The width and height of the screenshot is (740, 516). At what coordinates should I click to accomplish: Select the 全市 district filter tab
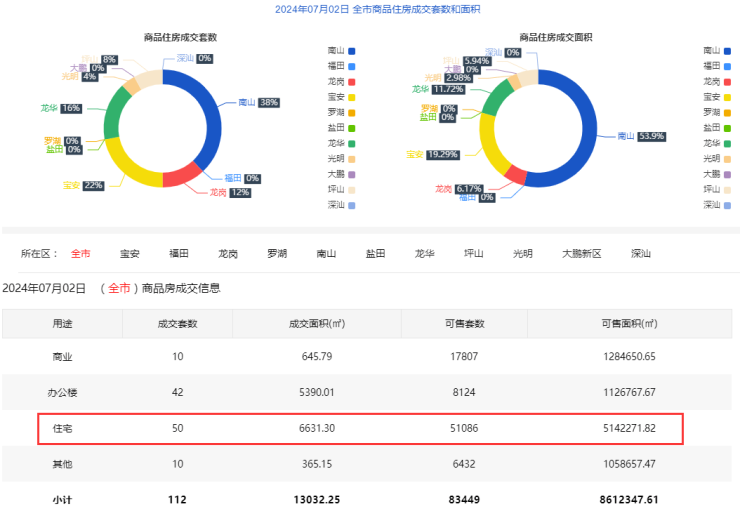tap(80, 254)
